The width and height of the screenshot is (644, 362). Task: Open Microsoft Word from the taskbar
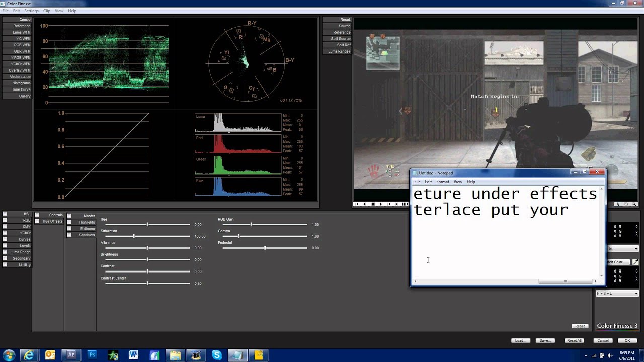133,355
